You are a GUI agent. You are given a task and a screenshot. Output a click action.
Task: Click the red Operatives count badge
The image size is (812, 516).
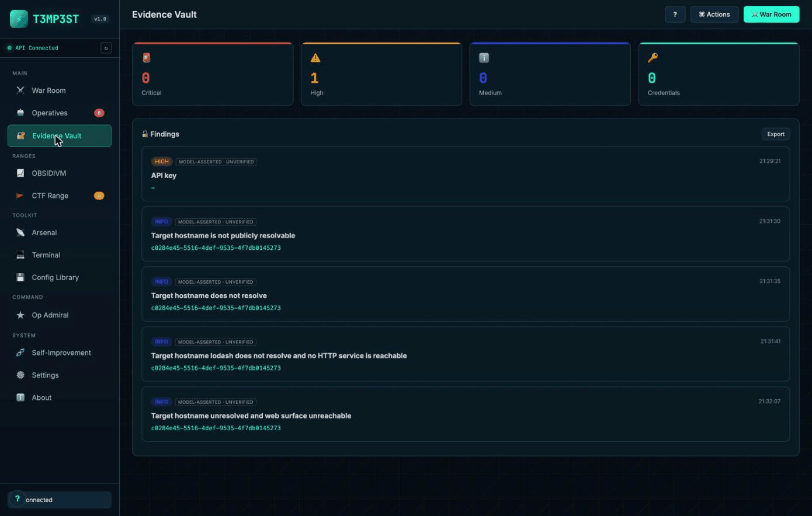pyautogui.click(x=99, y=113)
